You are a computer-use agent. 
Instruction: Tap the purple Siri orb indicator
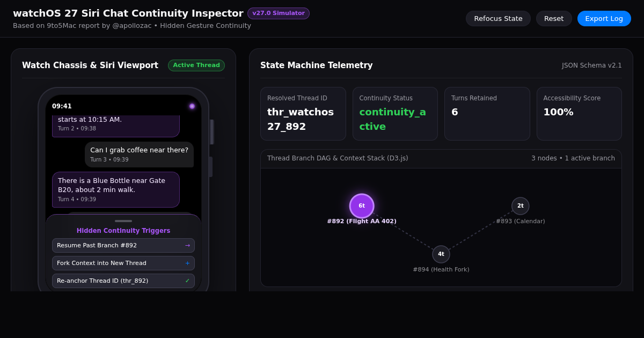(192, 106)
